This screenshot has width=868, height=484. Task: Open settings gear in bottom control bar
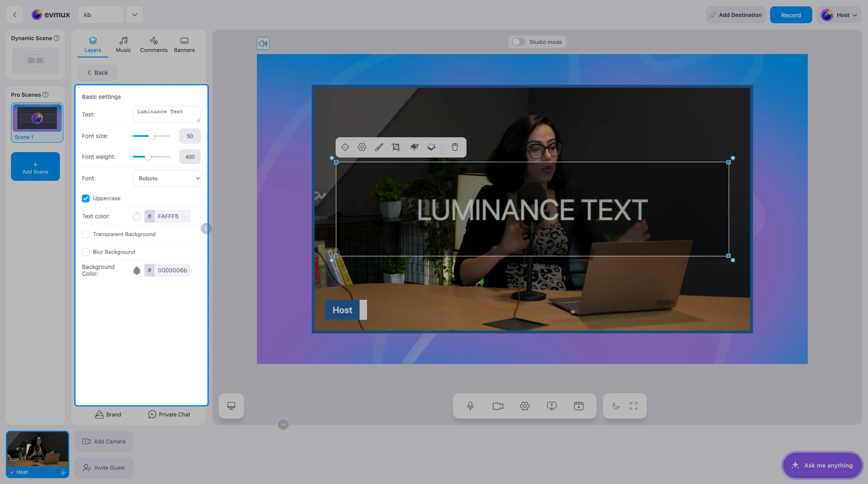[x=525, y=406]
